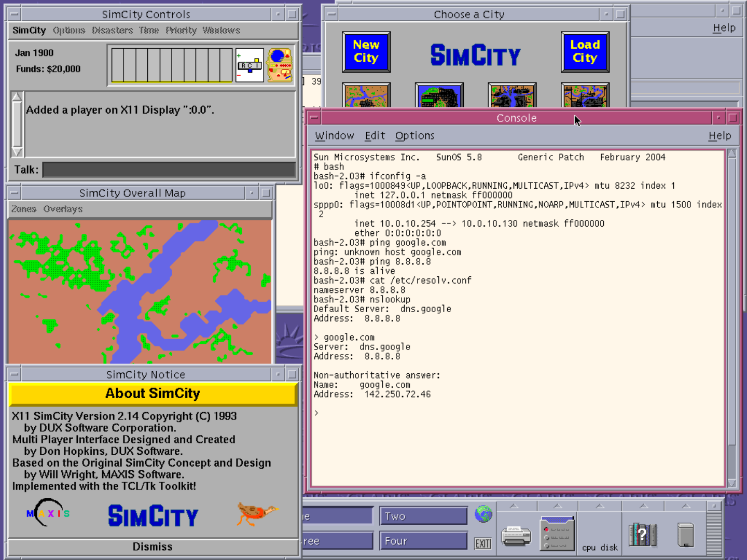
Task: Click the scroll up arrow in message panel
Action: click(17, 97)
